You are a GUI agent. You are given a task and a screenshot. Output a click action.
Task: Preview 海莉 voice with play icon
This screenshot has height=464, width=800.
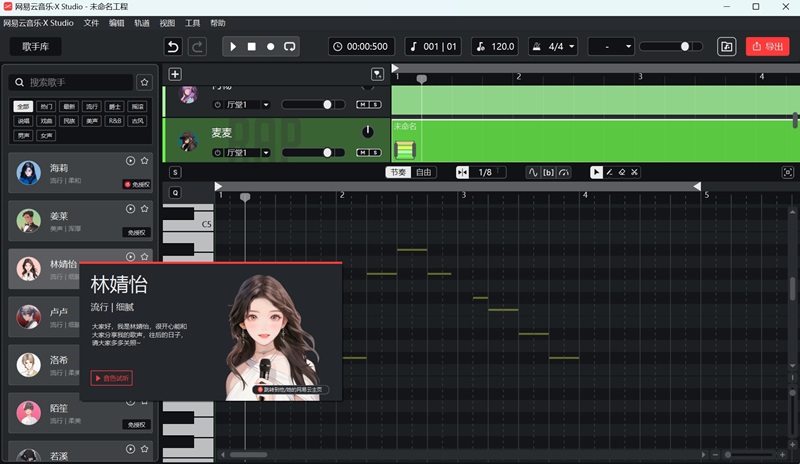point(131,160)
